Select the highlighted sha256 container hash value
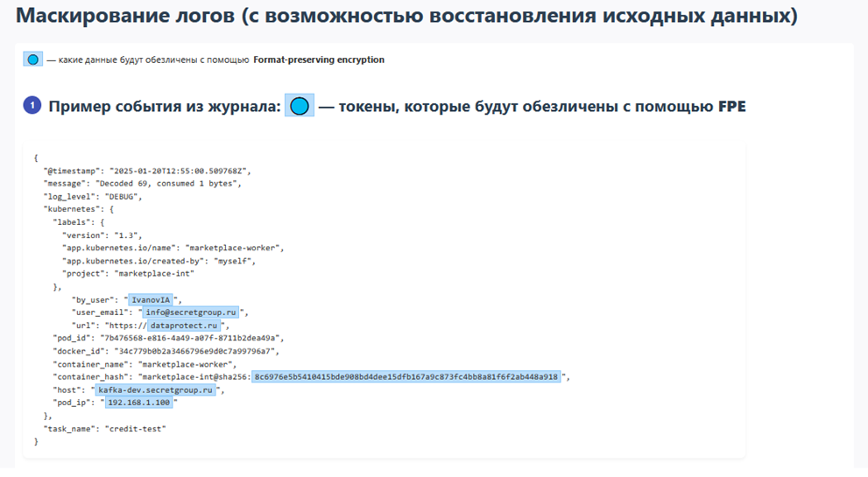 (406, 376)
